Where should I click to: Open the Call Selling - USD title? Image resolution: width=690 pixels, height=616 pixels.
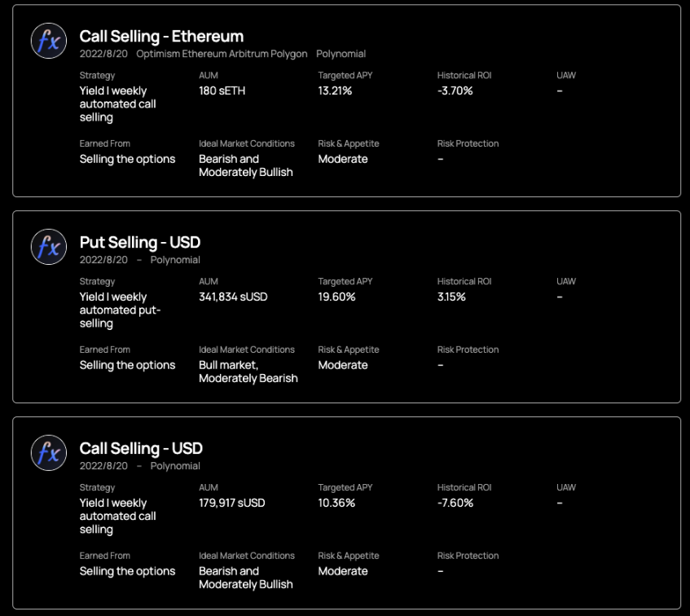point(141,448)
